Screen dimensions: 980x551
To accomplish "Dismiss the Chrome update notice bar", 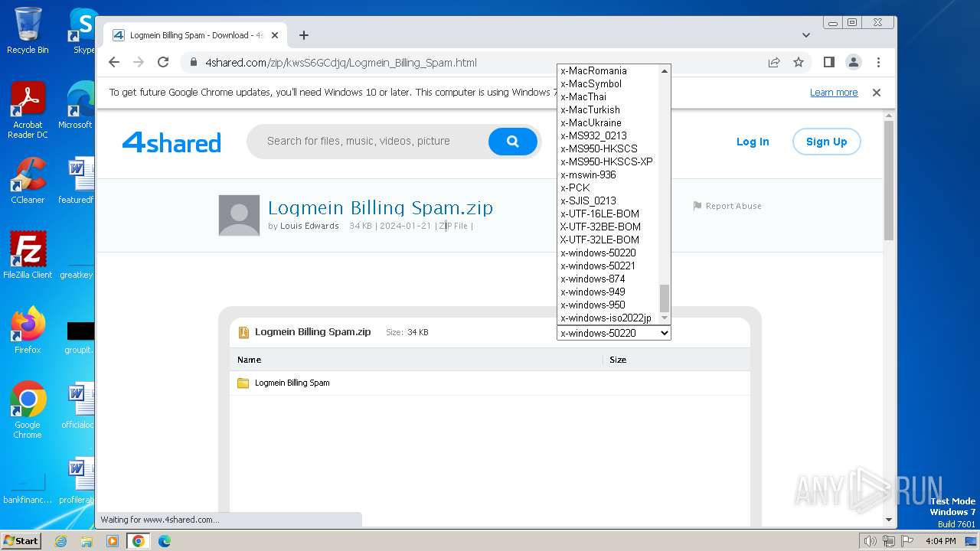I will click(877, 93).
